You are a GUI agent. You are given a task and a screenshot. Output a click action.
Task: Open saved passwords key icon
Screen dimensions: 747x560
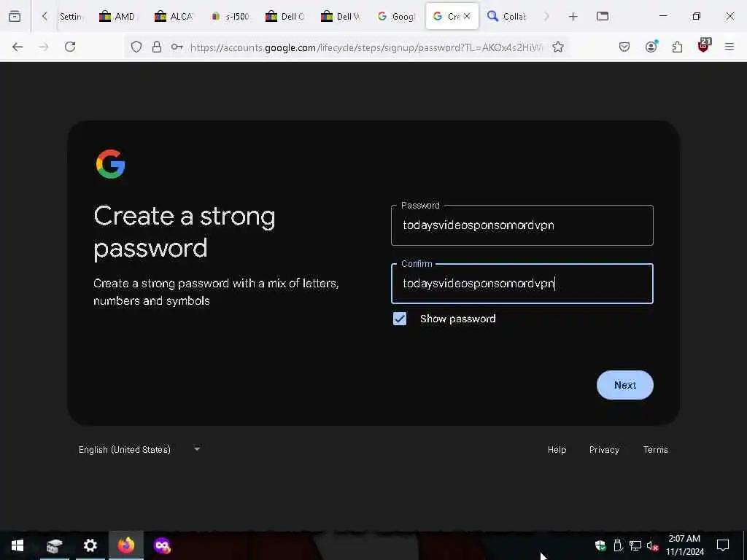[x=177, y=47]
